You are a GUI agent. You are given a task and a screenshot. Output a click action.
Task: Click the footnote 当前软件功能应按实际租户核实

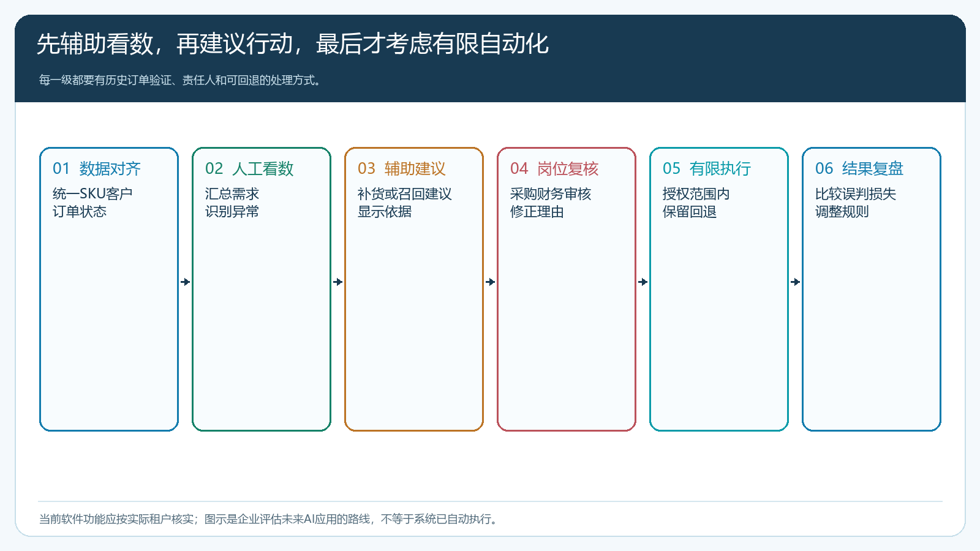point(116,519)
